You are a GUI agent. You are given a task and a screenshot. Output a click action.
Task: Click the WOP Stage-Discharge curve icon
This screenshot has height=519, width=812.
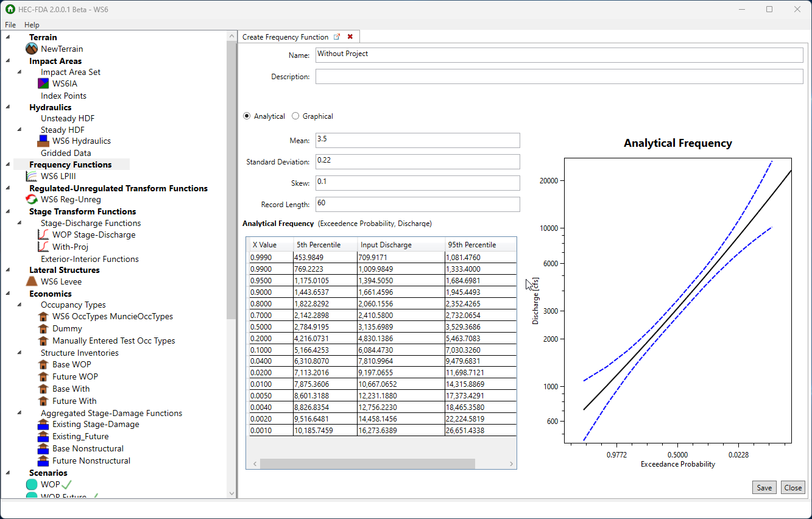click(43, 235)
